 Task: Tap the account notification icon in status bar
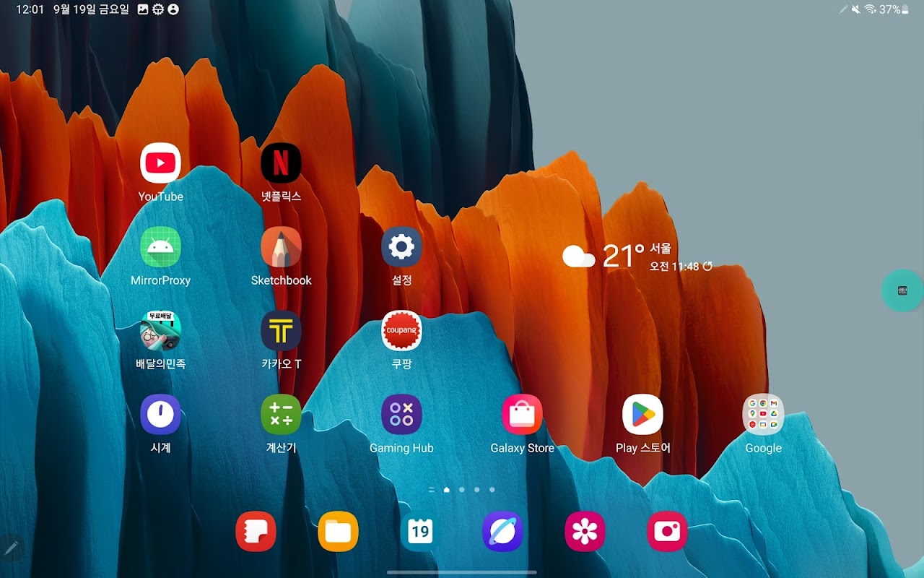[173, 9]
